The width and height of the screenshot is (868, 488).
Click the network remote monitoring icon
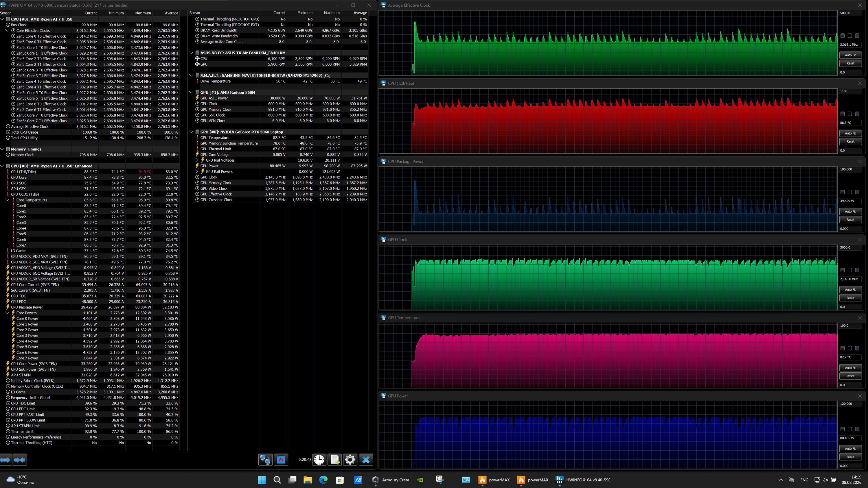click(x=265, y=459)
